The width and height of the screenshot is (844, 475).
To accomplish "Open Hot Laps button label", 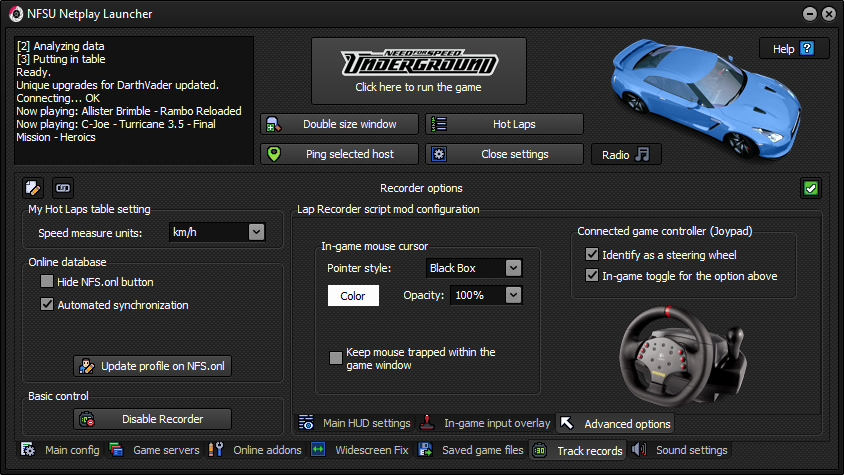I will pos(514,124).
